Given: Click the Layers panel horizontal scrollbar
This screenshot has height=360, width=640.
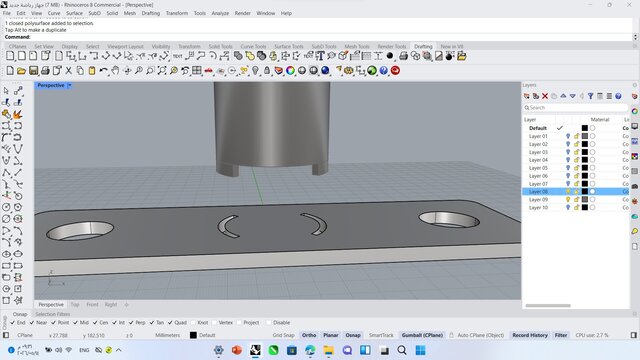Looking at the screenshot, I should point(548,305).
